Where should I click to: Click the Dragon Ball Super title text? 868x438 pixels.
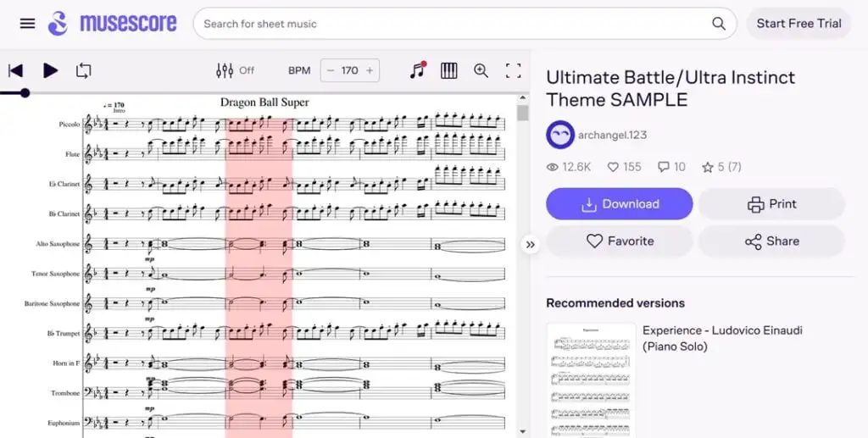tap(264, 103)
